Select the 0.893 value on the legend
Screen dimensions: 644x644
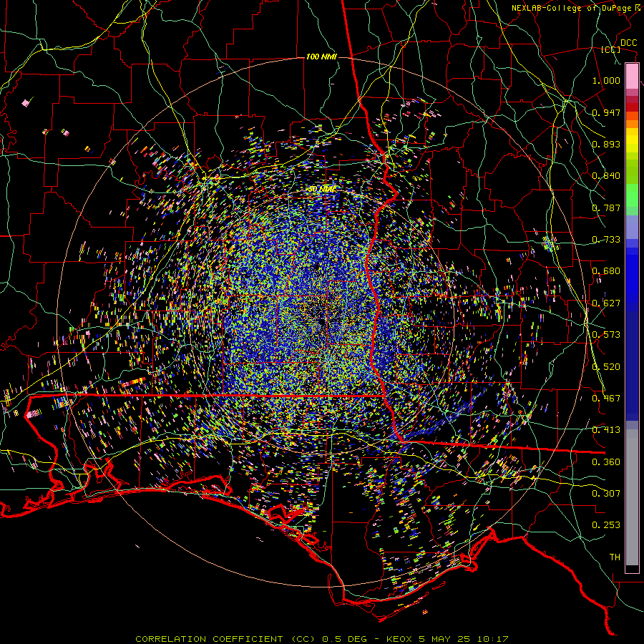click(x=606, y=144)
